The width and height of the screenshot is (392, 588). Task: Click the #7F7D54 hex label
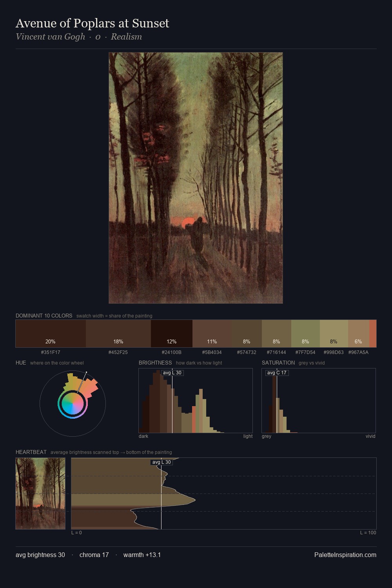pos(305,352)
